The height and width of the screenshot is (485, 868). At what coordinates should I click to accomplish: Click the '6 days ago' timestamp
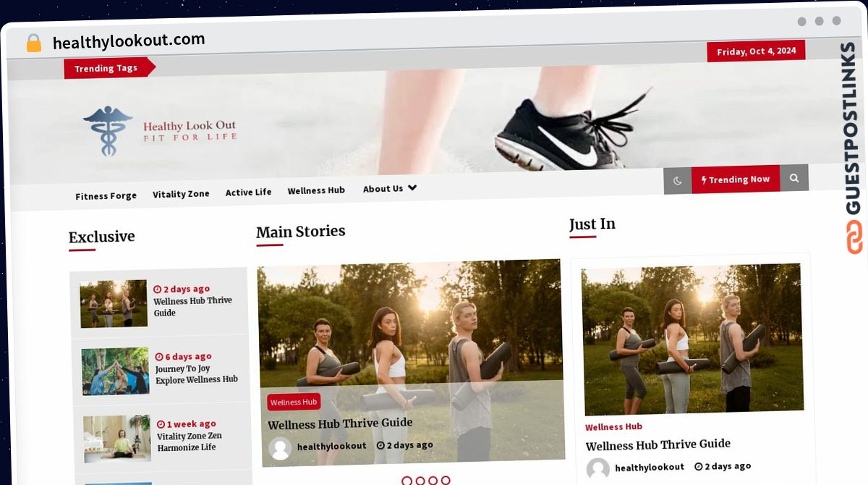click(x=184, y=357)
